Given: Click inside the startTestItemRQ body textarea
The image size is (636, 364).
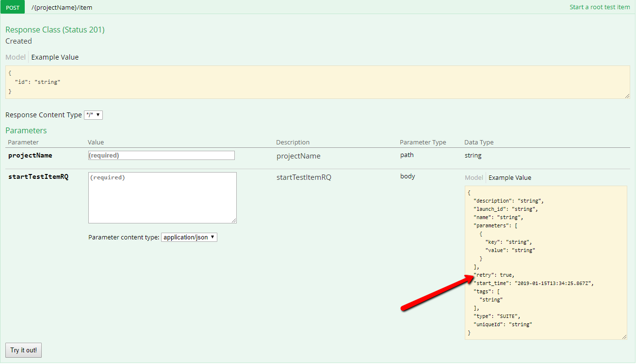Looking at the screenshot, I should 162,197.
